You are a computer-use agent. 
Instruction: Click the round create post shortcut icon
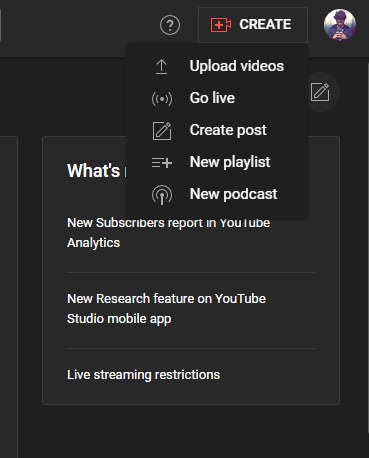[x=320, y=92]
